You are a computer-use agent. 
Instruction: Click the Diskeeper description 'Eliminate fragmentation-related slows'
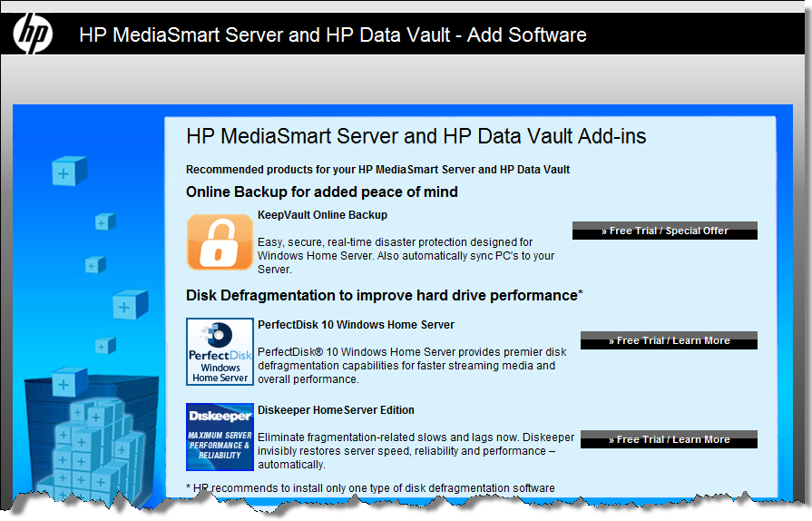[416, 451]
